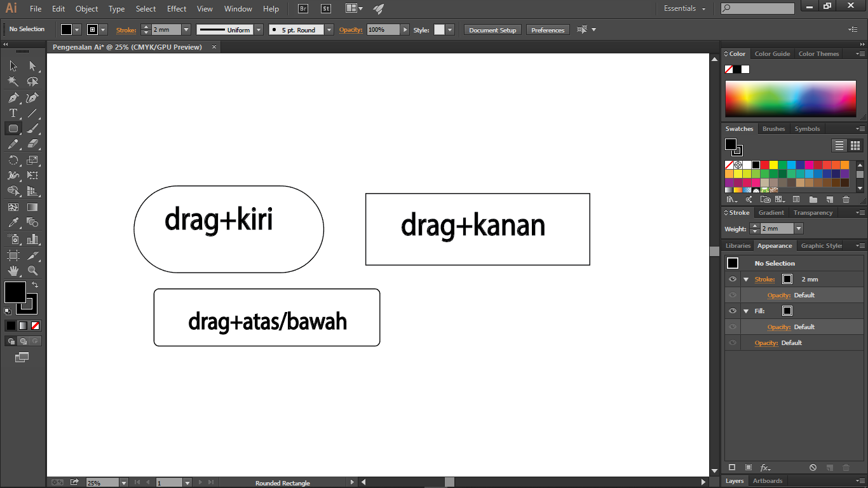Viewport: 868px width, 488px height.
Task: Open the Object menu
Action: (87, 9)
